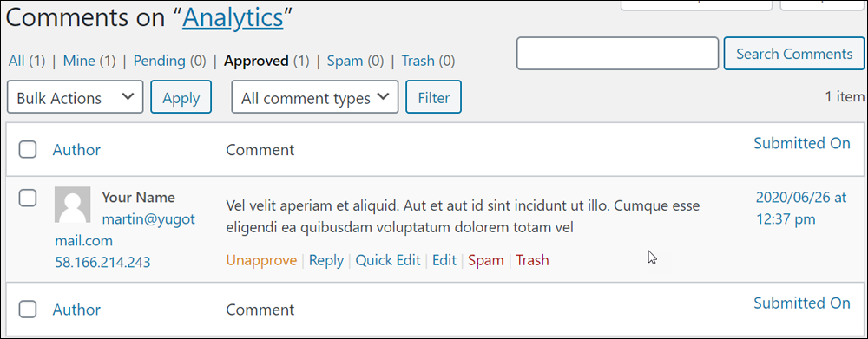Select the Your Name comment checkbox
The image size is (868, 339).
(28, 198)
